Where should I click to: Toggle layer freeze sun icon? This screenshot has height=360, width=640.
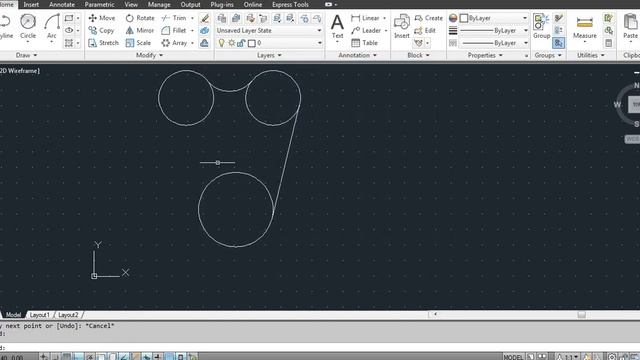click(231, 42)
